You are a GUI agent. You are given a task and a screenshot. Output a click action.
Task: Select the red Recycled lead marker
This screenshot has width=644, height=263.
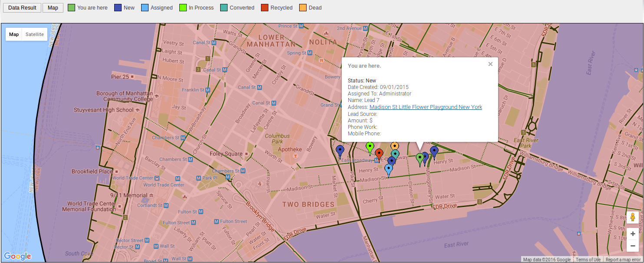point(379,153)
